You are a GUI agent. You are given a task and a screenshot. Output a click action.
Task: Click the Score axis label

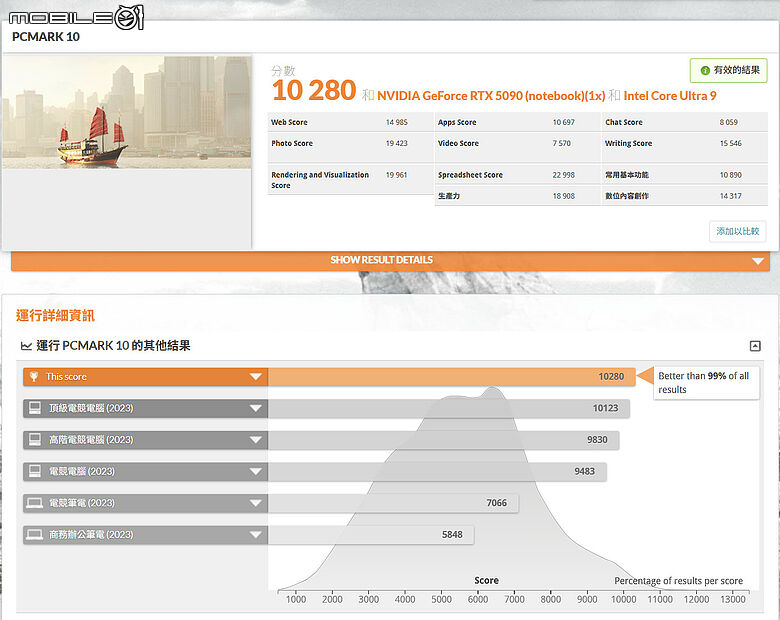pos(487,581)
